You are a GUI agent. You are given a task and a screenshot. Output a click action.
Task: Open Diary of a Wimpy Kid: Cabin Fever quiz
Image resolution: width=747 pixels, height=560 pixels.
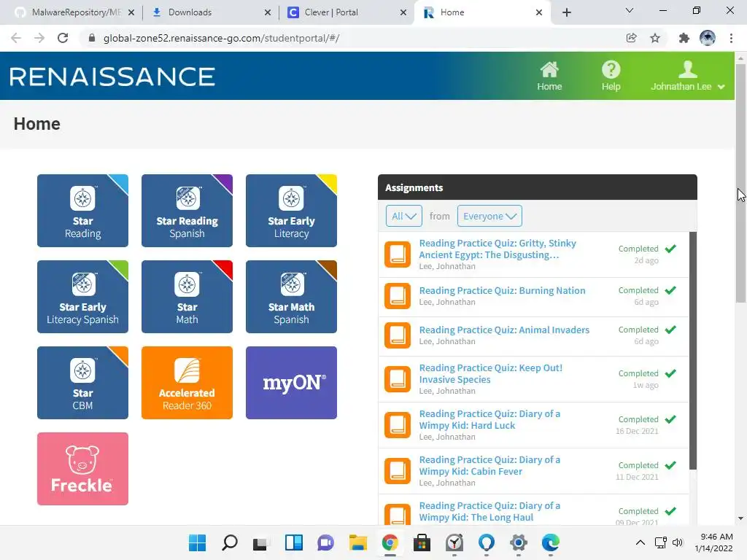point(489,465)
